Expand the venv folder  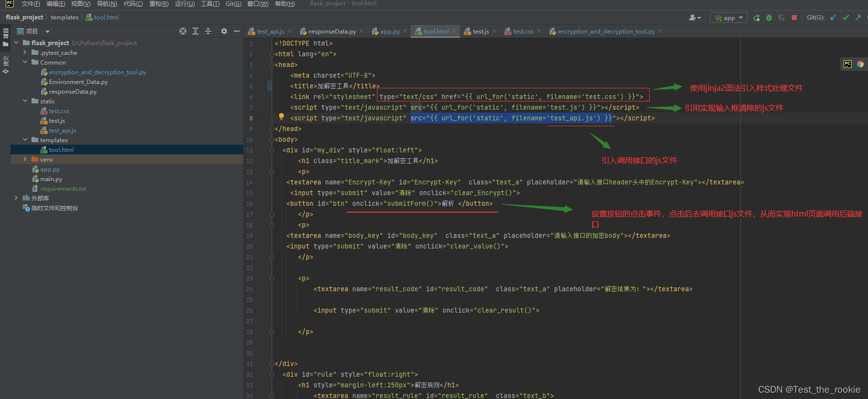(x=25, y=159)
